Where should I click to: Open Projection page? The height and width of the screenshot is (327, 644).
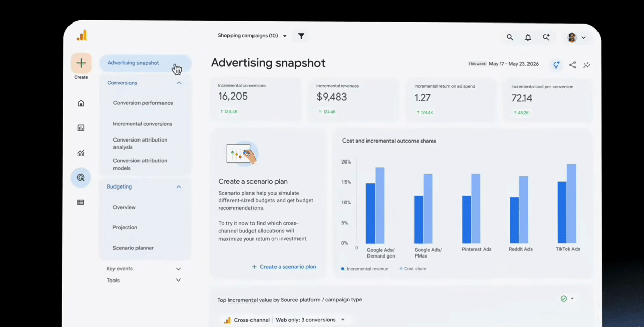pyautogui.click(x=125, y=227)
